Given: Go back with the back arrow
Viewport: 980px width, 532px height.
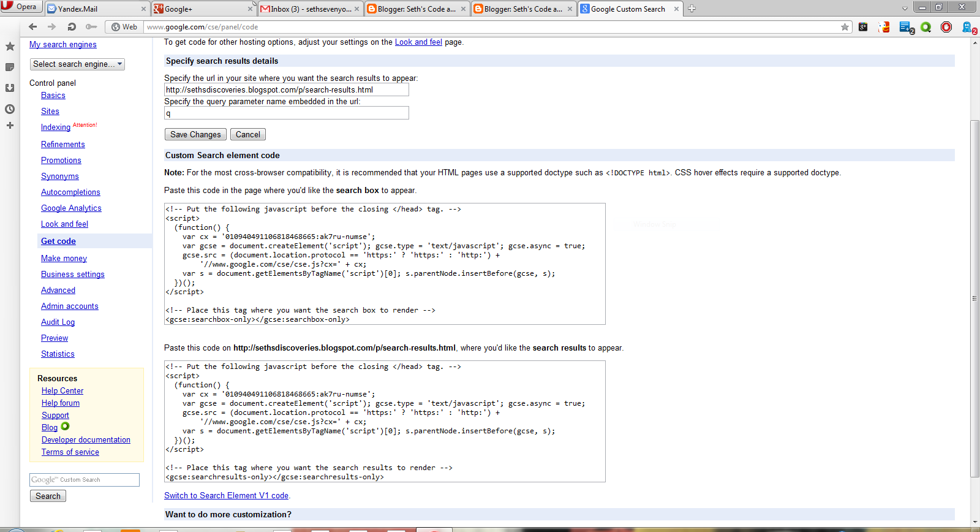Looking at the screenshot, I should coord(33,27).
